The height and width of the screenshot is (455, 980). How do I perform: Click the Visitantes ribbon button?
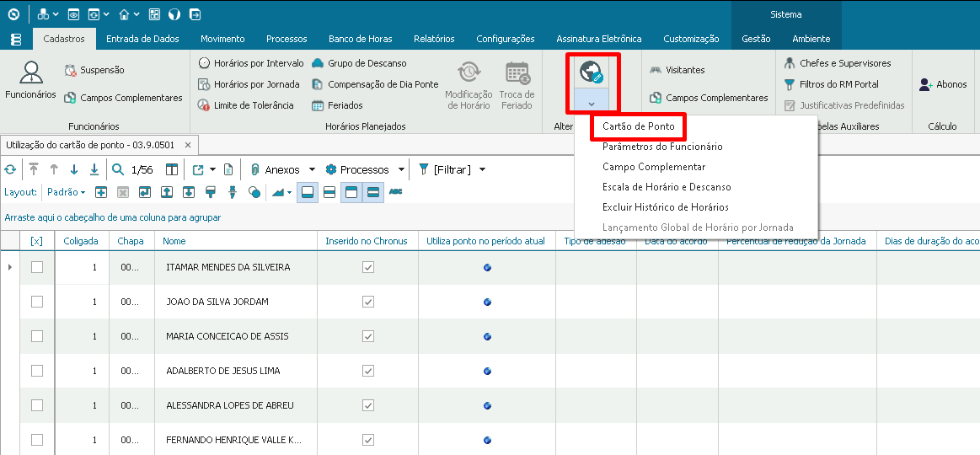click(x=677, y=70)
